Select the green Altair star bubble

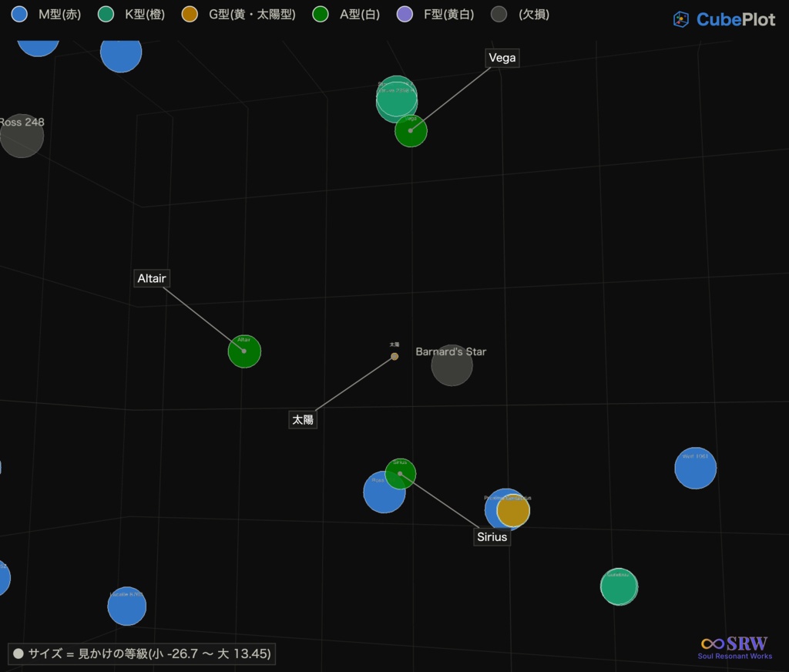tap(244, 351)
